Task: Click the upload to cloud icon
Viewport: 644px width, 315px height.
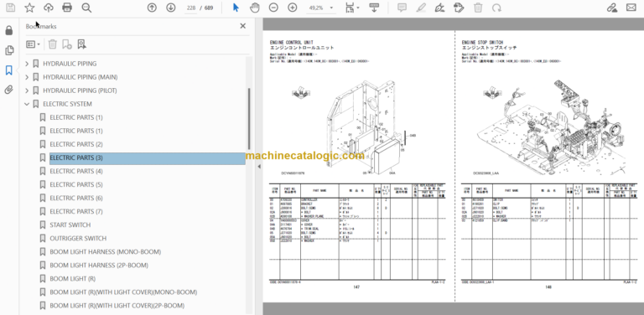Action: pyautogui.click(x=48, y=8)
